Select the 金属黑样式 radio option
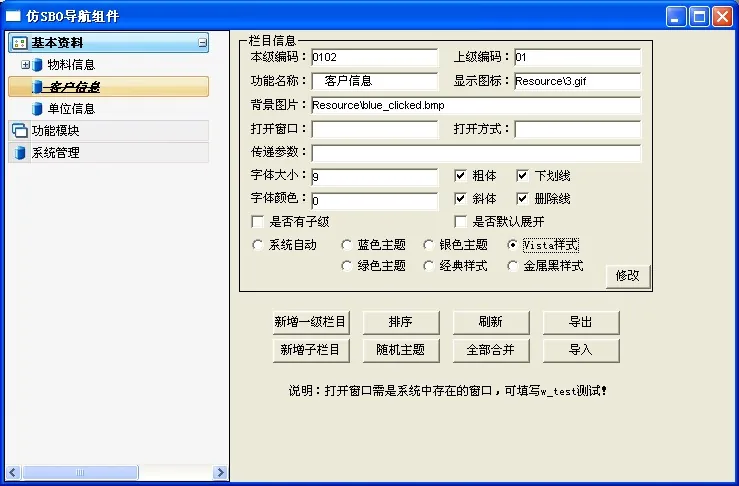Screen dimensions: 739x486 point(512,266)
